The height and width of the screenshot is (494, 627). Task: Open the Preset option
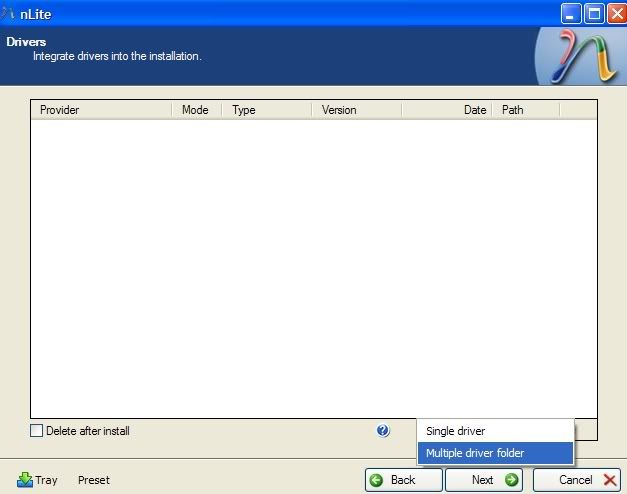click(94, 480)
